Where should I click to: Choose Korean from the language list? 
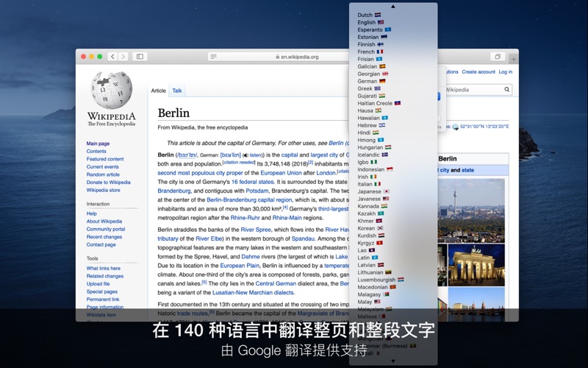370,228
